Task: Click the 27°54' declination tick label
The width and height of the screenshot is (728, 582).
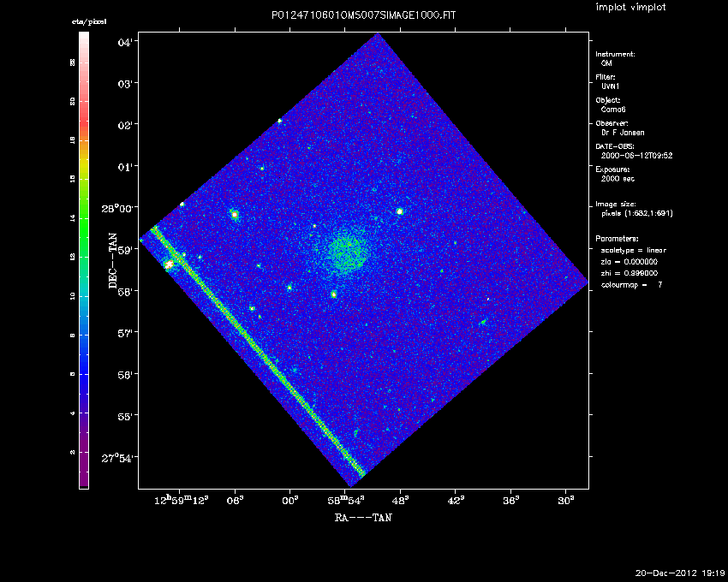Action: [119, 459]
